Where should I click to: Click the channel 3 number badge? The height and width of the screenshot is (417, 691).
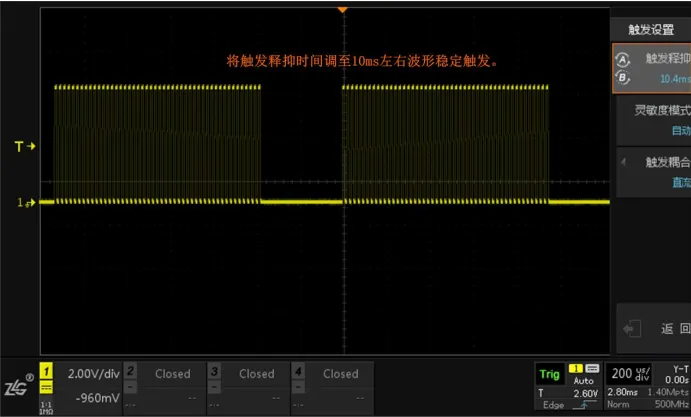[x=214, y=370]
